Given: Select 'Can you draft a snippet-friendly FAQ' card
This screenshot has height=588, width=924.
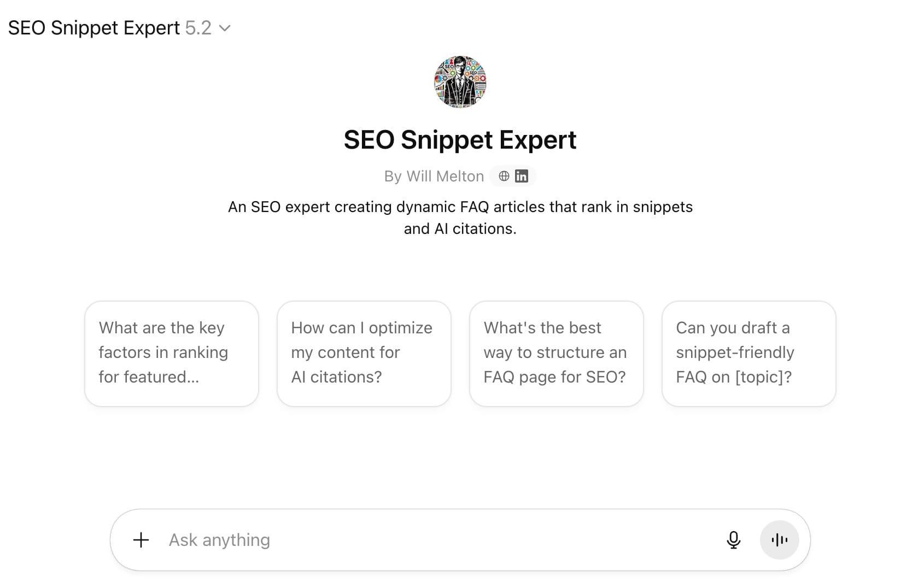Looking at the screenshot, I should click(x=748, y=353).
